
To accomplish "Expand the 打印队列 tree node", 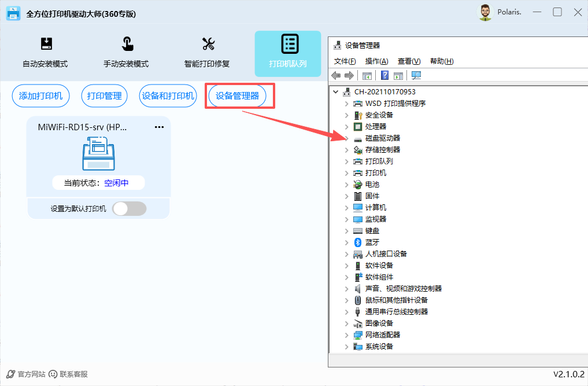I will pos(346,161).
